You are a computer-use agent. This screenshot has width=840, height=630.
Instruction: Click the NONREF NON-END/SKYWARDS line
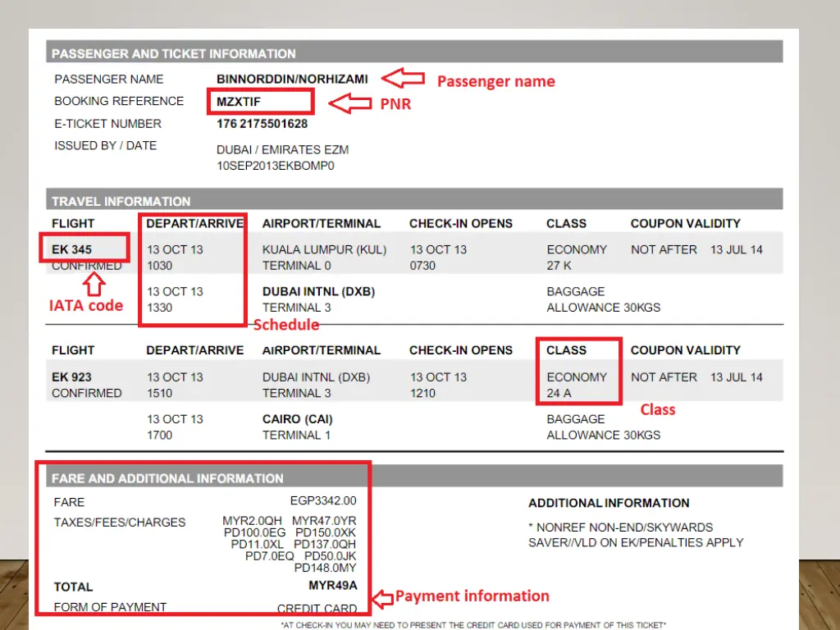(620, 527)
